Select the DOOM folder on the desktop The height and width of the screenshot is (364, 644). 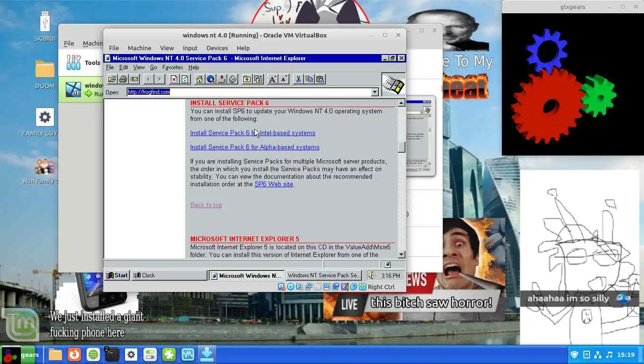(45, 74)
